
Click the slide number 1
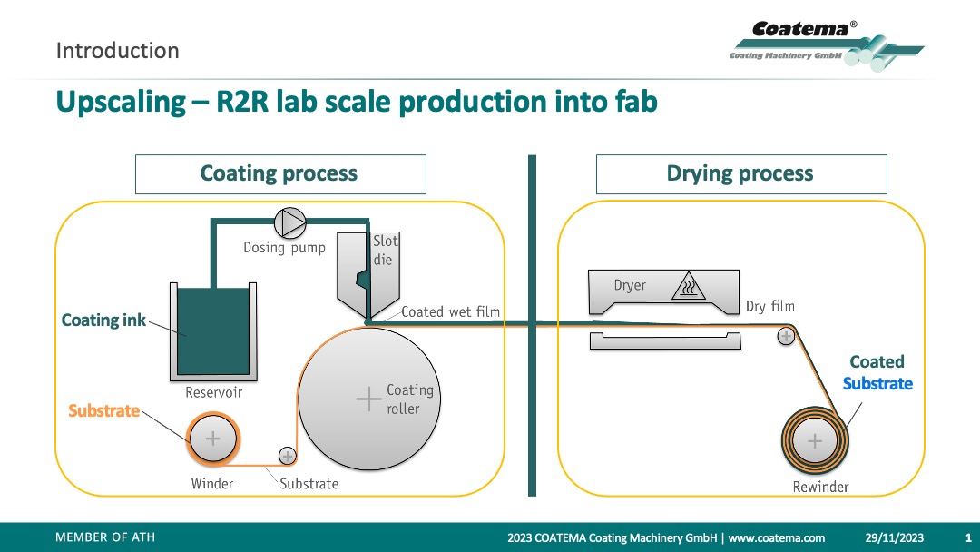(x=968, y=537)
